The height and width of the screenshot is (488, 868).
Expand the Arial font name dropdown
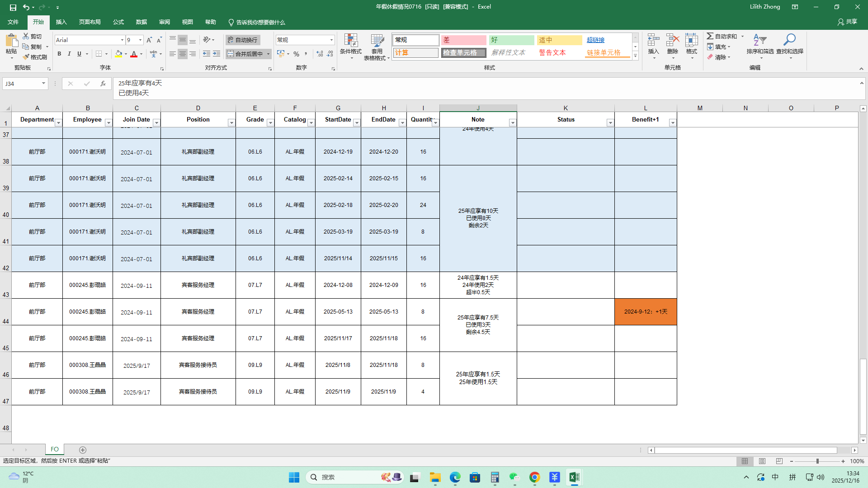tap(122, 40)
